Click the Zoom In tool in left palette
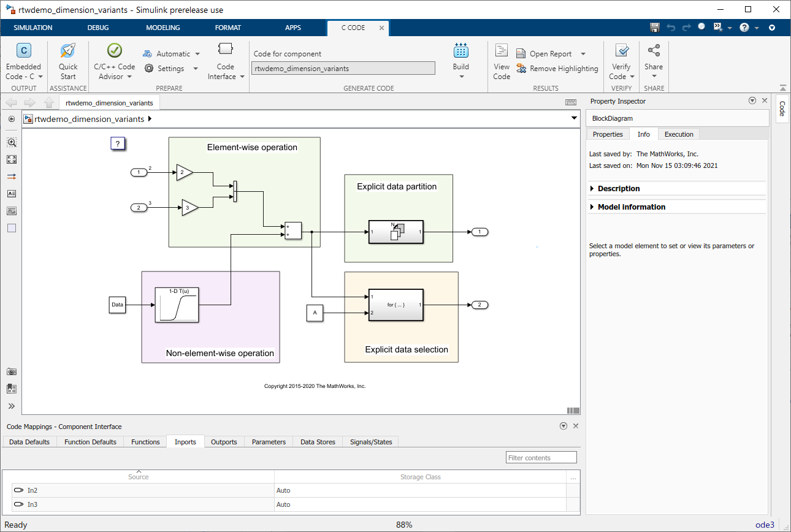This screenshot has width=791, height=532. pos(12,142)
